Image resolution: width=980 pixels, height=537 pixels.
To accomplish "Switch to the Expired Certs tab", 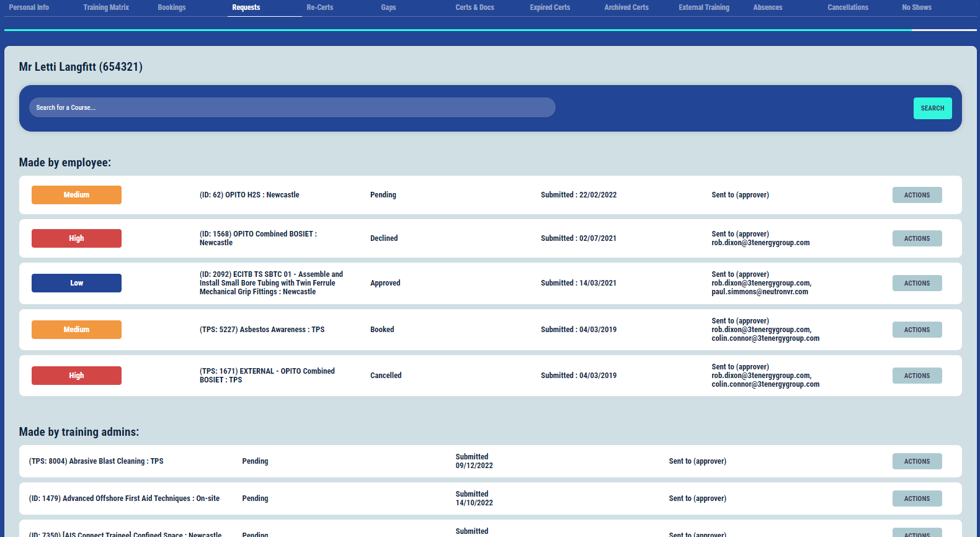I will (550, 7).
